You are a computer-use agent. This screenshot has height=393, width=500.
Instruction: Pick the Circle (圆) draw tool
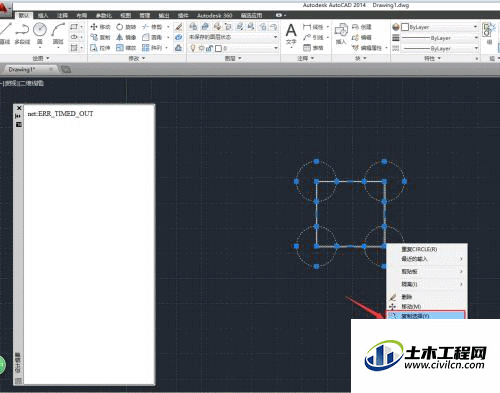click(x=40, y=33)
